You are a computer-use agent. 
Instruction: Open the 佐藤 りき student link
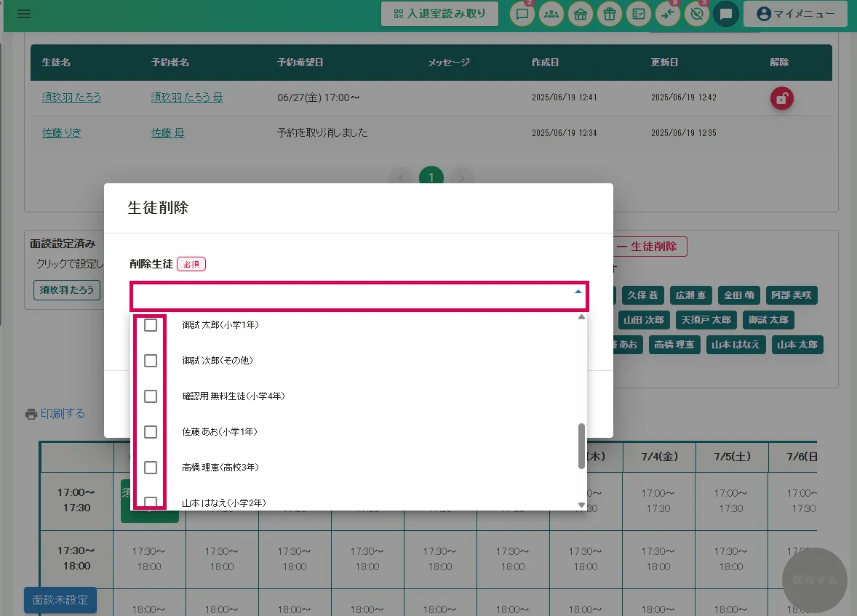(62, 133)
